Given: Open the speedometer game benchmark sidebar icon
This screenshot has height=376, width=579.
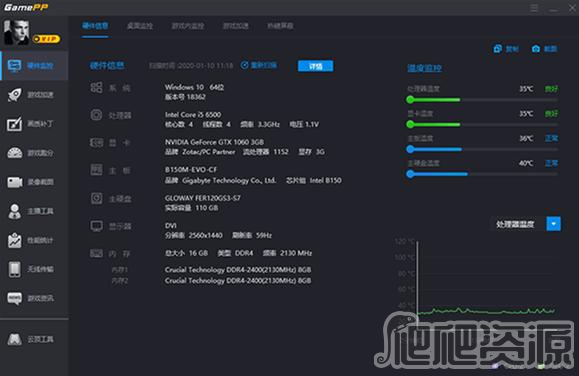Looking at the screenshot, I should [x=14, y=153].
